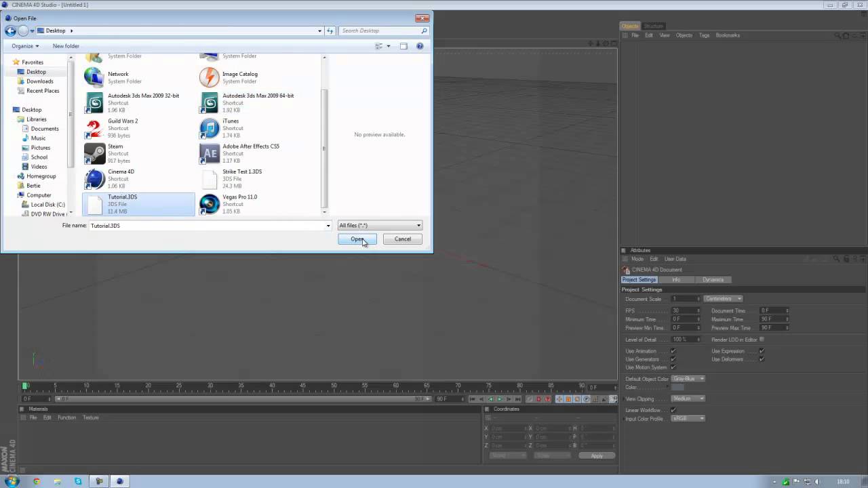The width and height of the screenshot is (868, 488).
Task: Switch to the Project Settings tab
Action: (x=639, y=280)
